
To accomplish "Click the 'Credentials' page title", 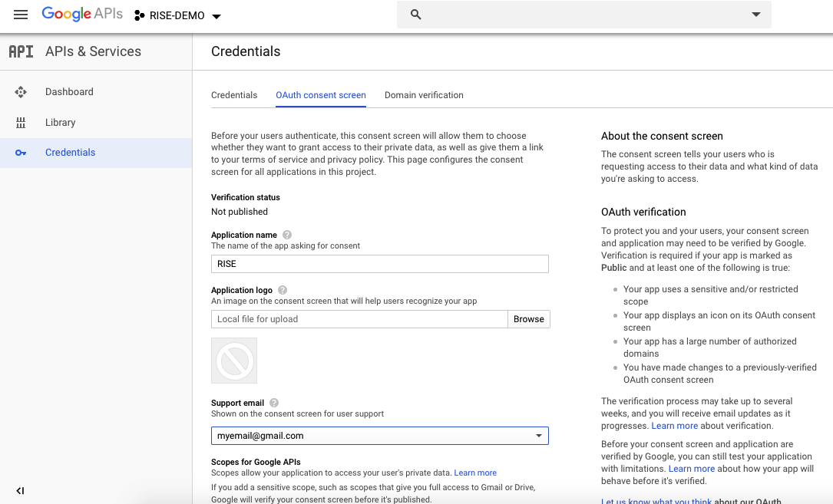I will point(246,51).
